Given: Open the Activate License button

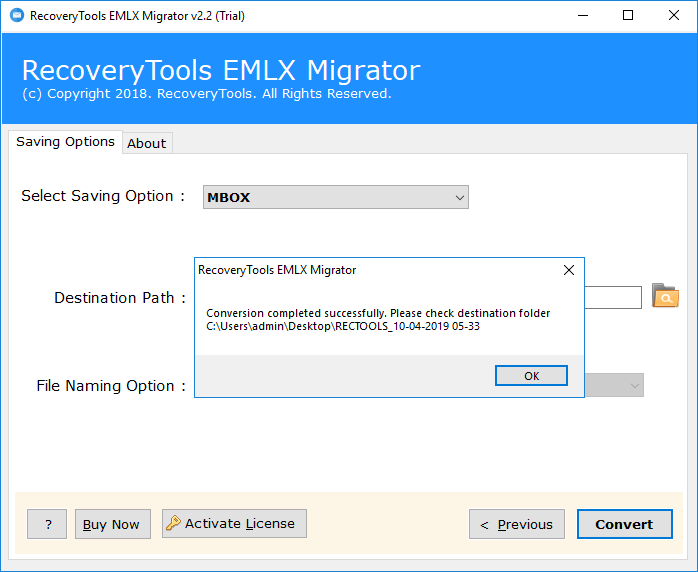Looking at the screenshot, I should [x=234, y=523].
